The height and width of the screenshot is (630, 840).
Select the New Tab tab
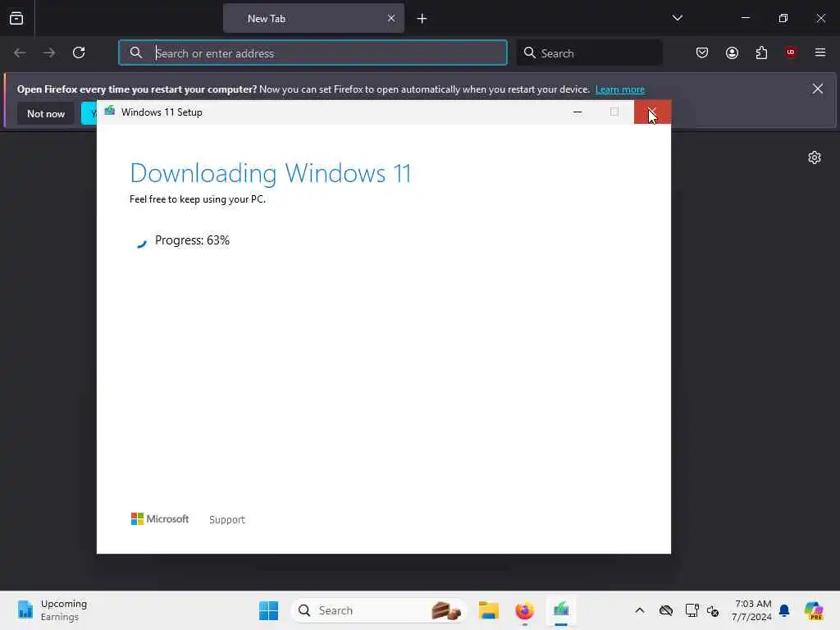(x=313, y=18)
